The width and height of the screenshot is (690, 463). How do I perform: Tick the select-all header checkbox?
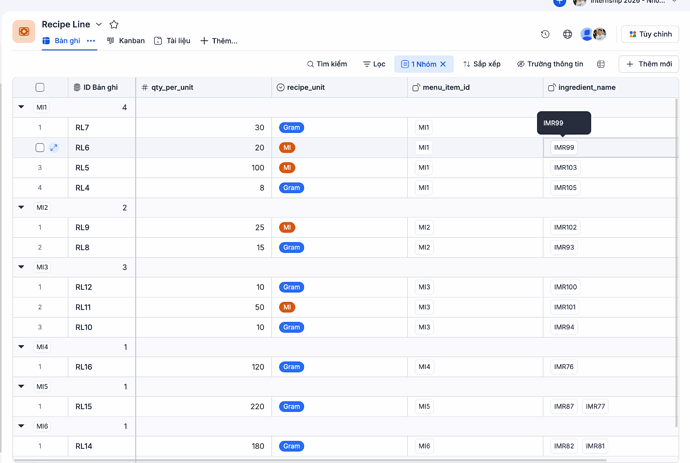point(40,87)
